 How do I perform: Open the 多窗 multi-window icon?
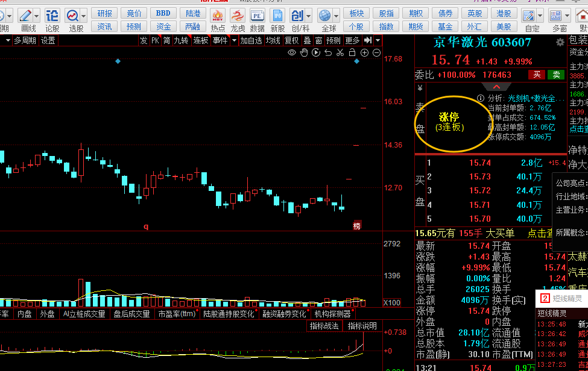coord(555,16)
